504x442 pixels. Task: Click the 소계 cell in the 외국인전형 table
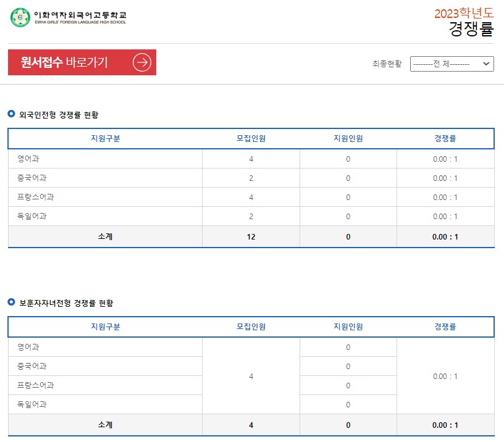(x=106, y=236)
